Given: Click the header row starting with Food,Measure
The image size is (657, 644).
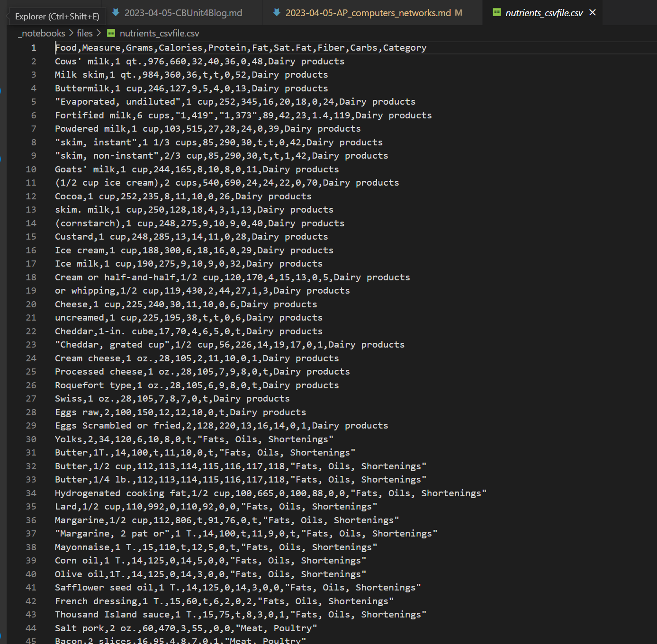Looking at the screenshot, I should [x=241, y=48].
